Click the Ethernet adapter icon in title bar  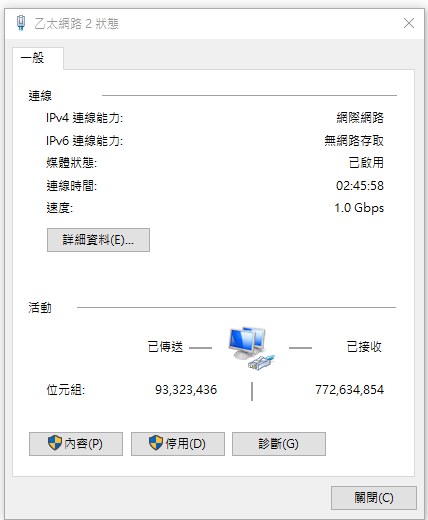[x=21, y=23]
